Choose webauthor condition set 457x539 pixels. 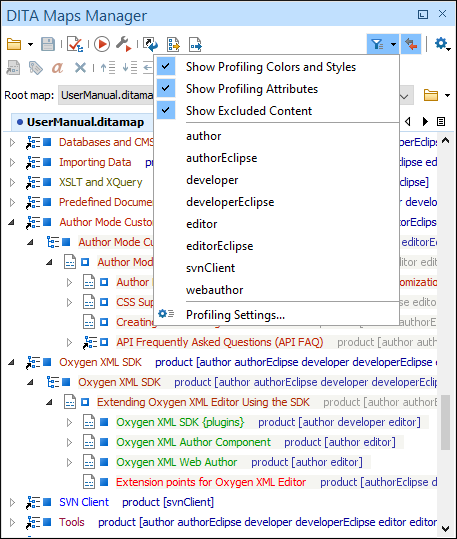coord(215,290)
